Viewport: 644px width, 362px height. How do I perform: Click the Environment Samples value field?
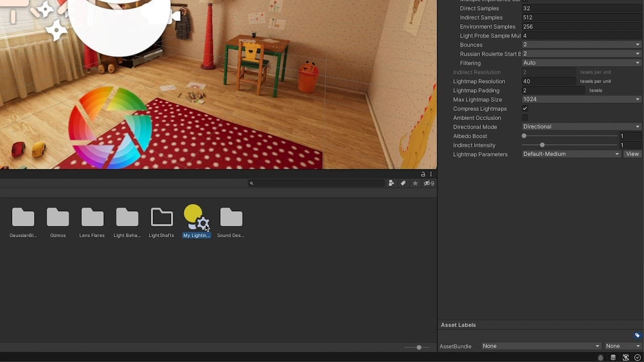[582, 27]
